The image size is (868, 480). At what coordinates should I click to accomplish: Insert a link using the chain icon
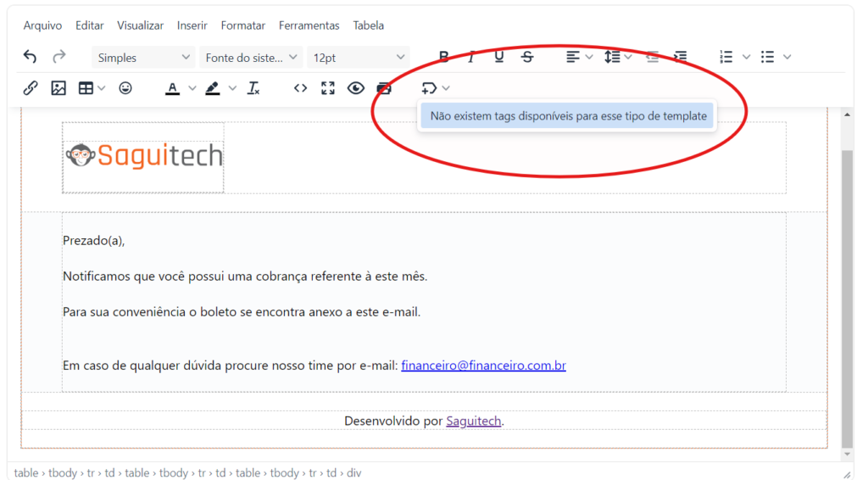pyautogui.click(x=31, y=88)
